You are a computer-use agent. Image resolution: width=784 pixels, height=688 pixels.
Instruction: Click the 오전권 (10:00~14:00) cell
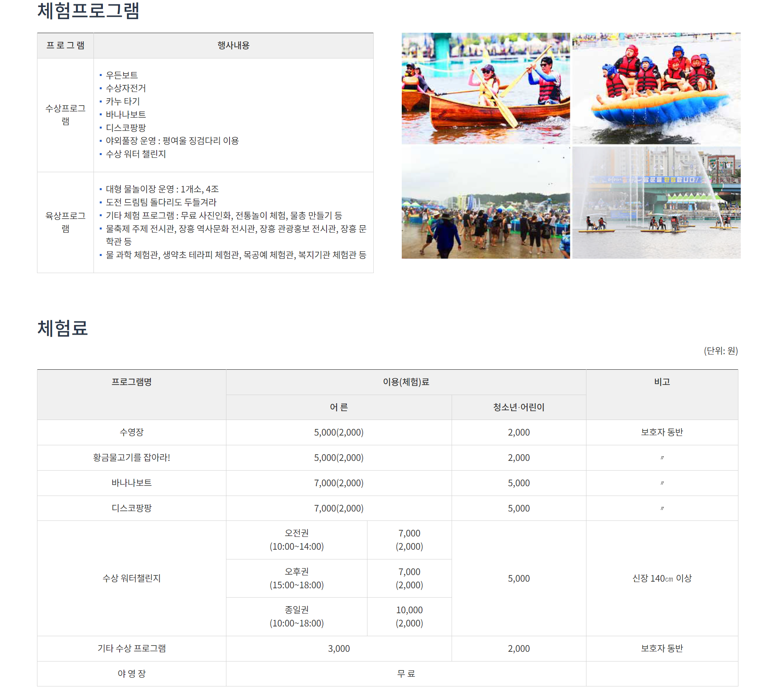(x=296, y=540)
